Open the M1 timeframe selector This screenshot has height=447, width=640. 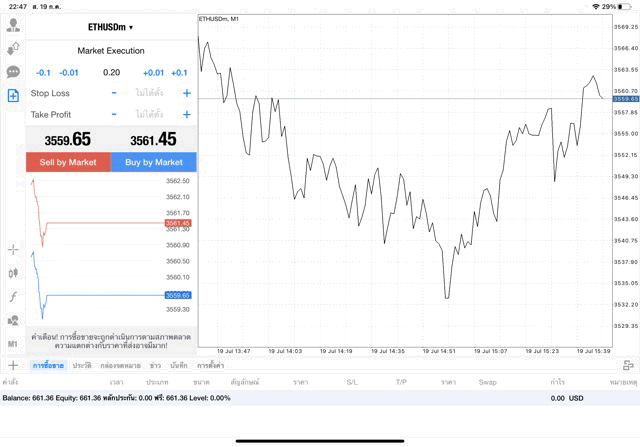point(13,344)
